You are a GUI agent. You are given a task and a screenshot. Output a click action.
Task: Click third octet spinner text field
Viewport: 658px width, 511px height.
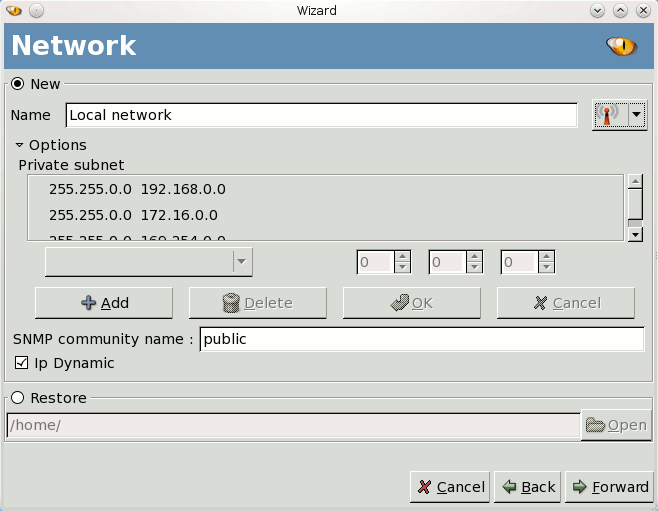520,262
